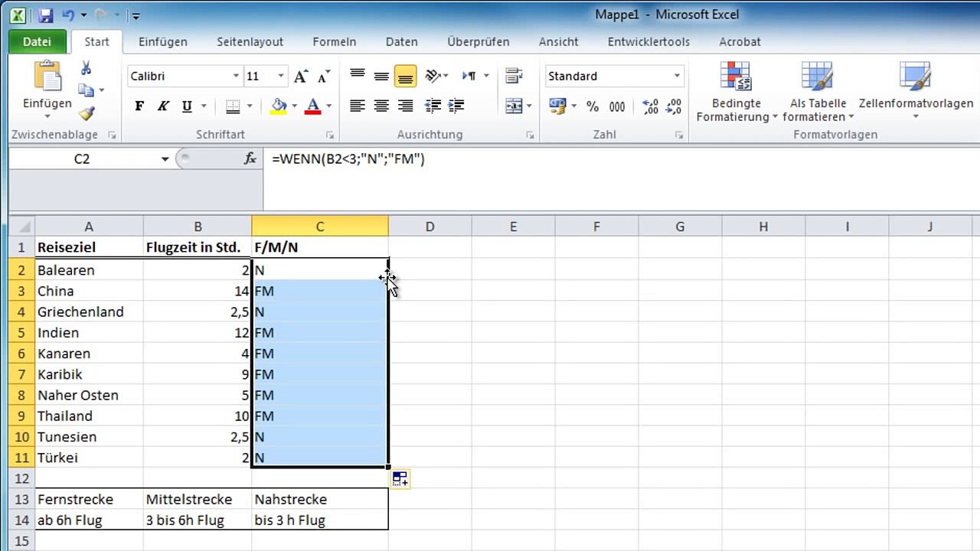Align text left in Ausrichtung group
Screen dimensions: 980x551
[x=358, y=106]
